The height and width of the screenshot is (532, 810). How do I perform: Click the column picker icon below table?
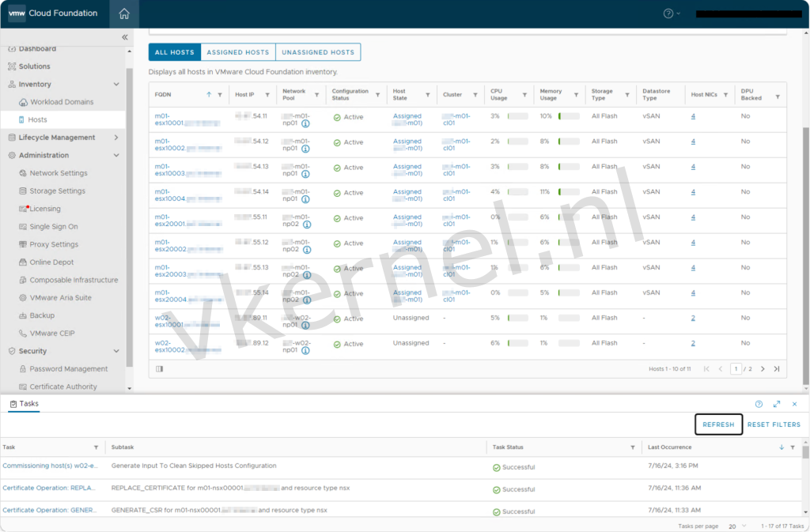pos(160,368)
